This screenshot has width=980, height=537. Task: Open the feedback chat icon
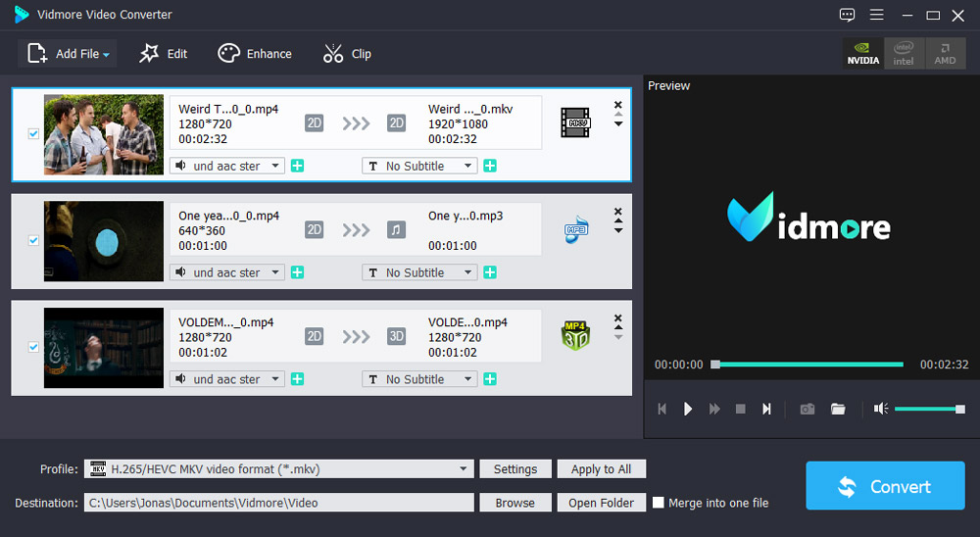click(847, 15)
